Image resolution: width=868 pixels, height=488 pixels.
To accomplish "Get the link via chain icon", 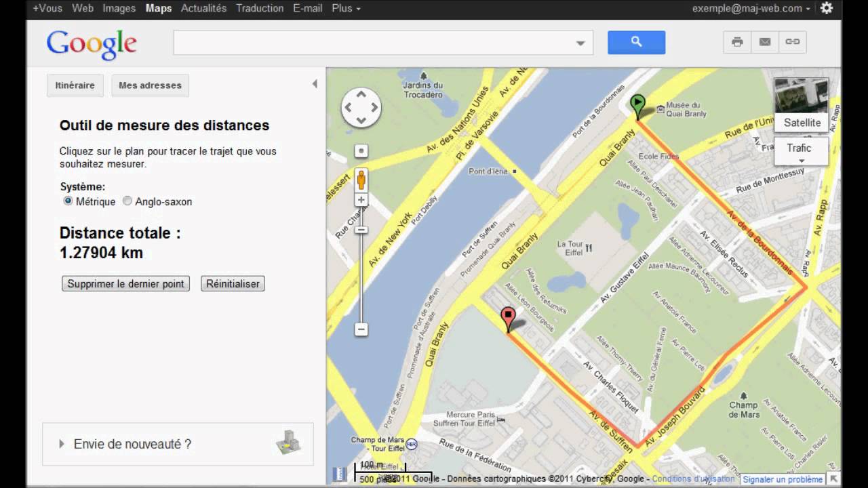I will click(792, 42).
